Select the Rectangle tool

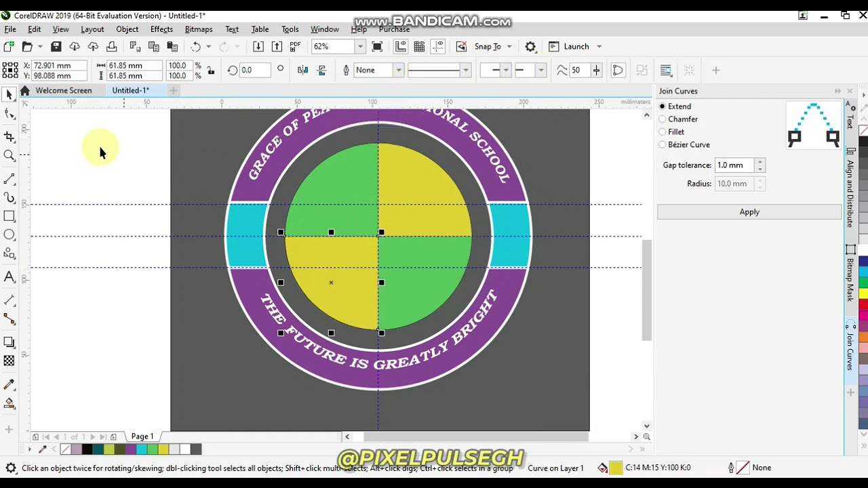pos(9,216)
